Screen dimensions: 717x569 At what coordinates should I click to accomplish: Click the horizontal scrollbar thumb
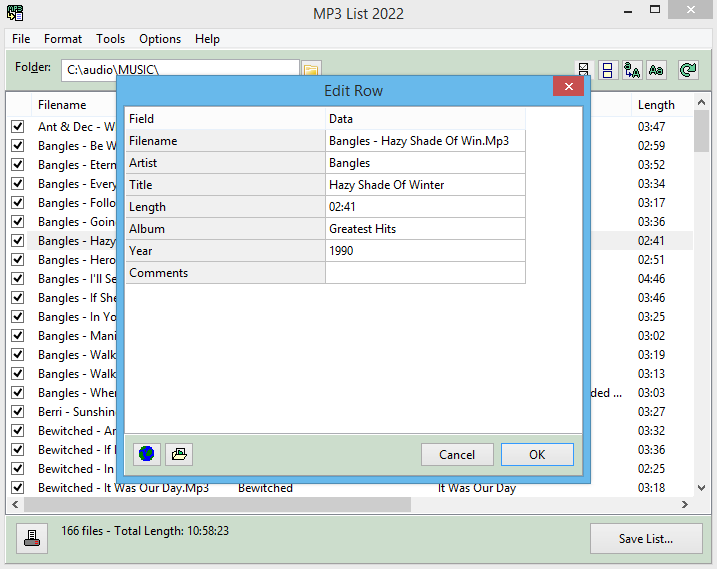pos(217,505)
